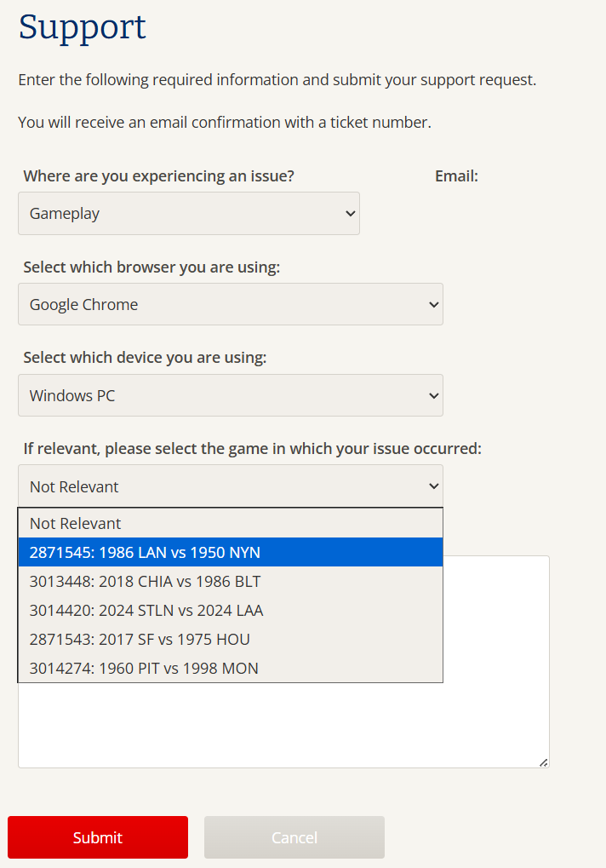This screenshot has height=868, width=606.
Task: Click the 'Where are you experiencing an issue?' label
Action: [x=158, y=176]
